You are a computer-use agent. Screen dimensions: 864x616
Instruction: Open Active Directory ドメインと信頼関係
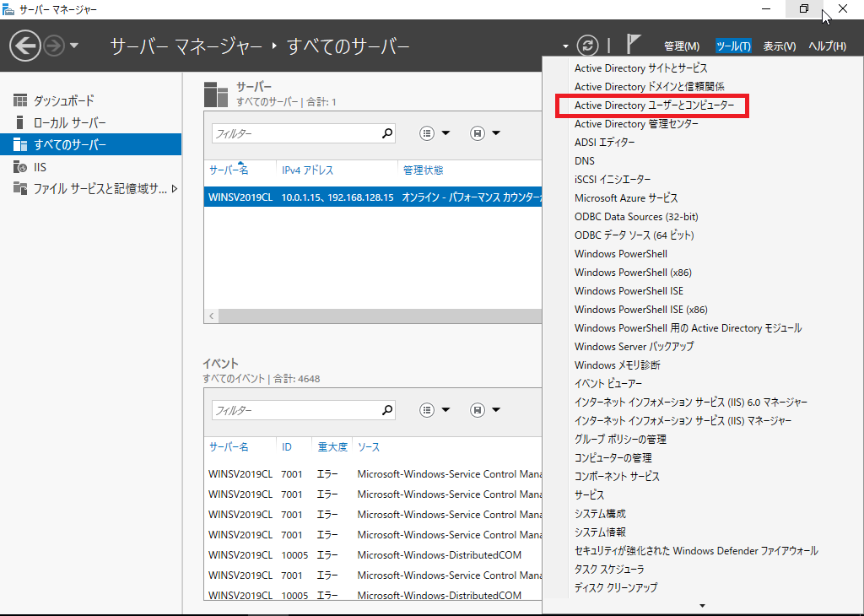tap(649, 87)
